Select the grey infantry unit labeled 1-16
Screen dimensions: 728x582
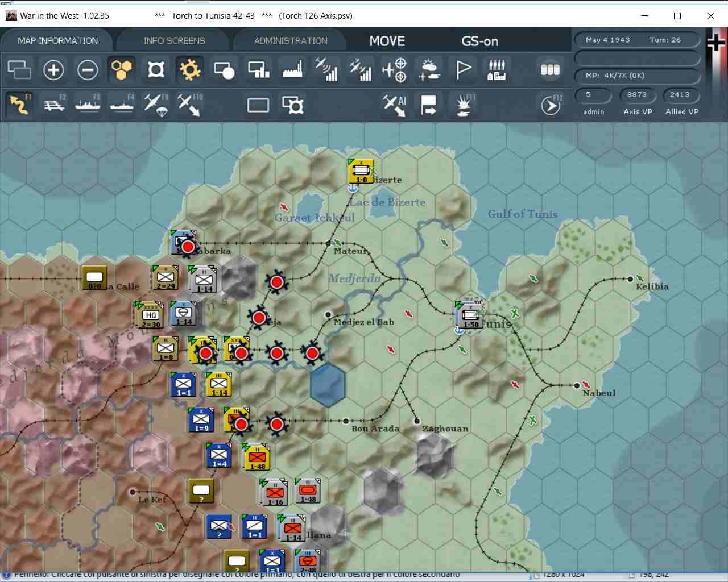(x=275, y=492)
